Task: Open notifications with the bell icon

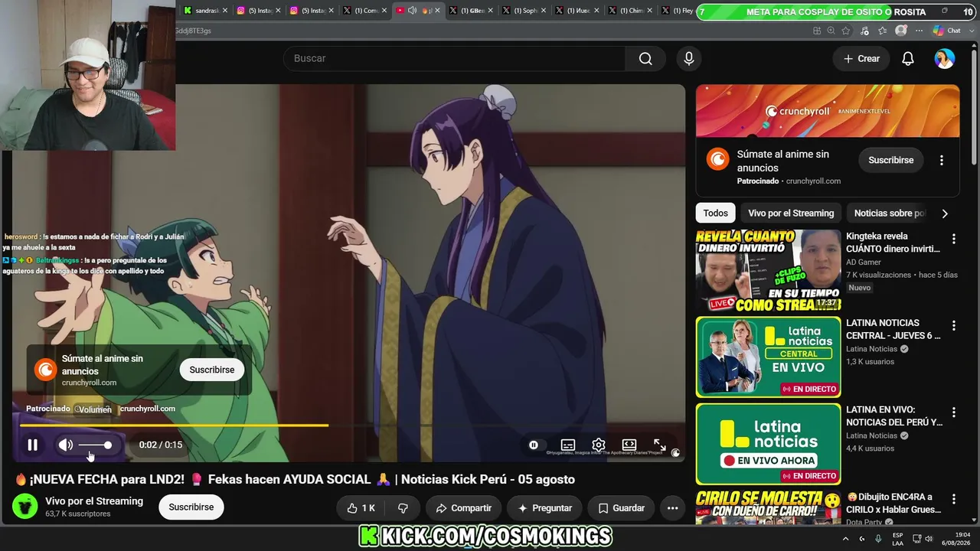Action: coord(908,59)
